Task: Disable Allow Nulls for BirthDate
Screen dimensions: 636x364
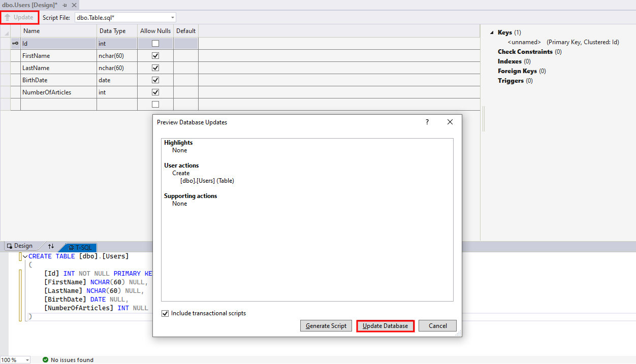Action: [x=155, y=80]
